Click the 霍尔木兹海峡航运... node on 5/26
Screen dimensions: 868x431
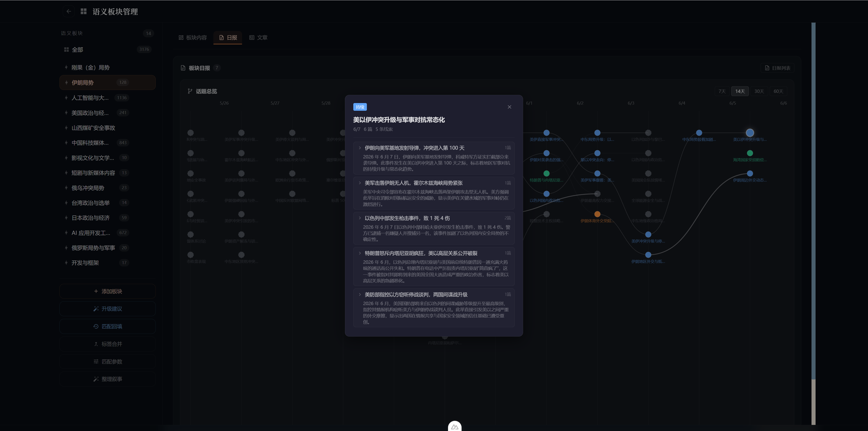241,153
